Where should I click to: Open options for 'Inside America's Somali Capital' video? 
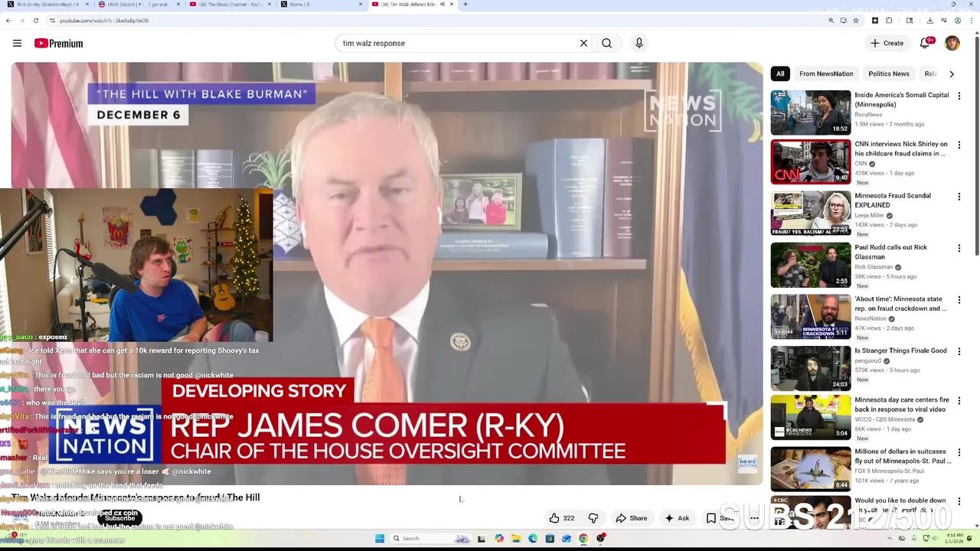tap(959, 96)
